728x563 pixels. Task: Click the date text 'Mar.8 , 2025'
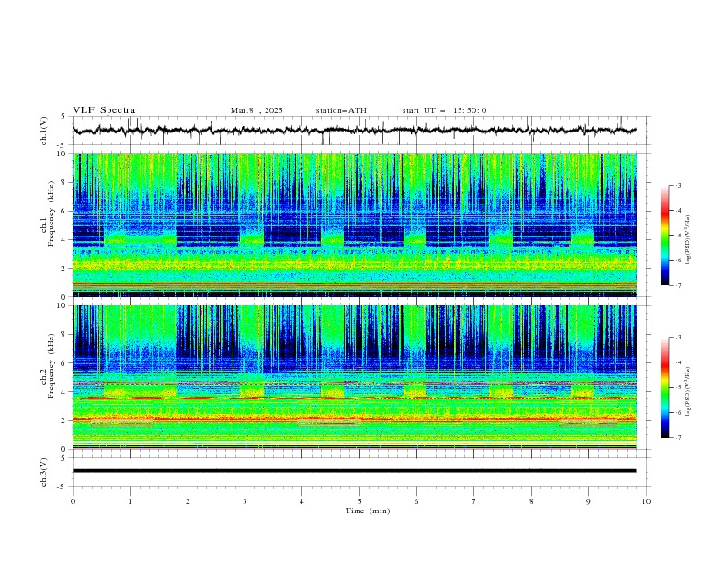pyautogui.click(x=256, y=110)
